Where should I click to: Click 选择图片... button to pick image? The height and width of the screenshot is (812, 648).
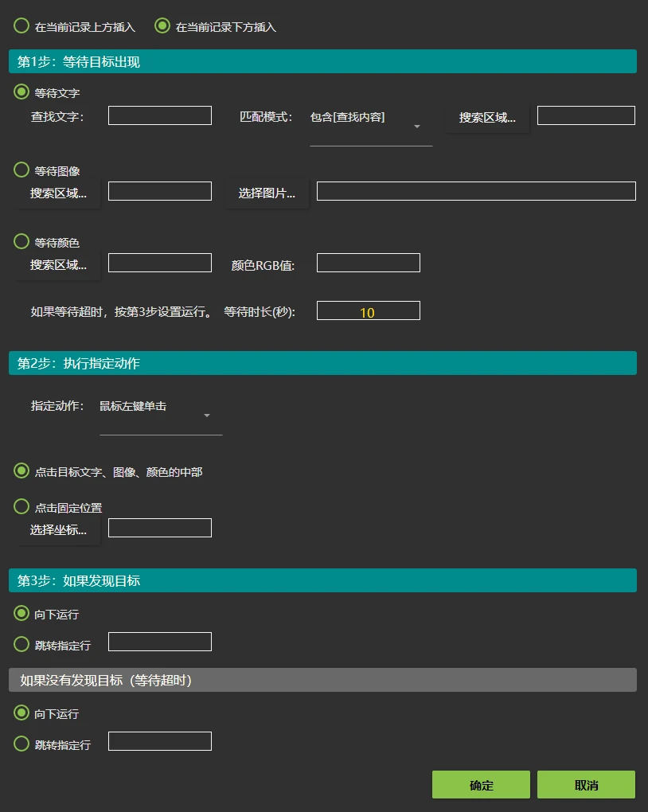(x=267, y=193)
